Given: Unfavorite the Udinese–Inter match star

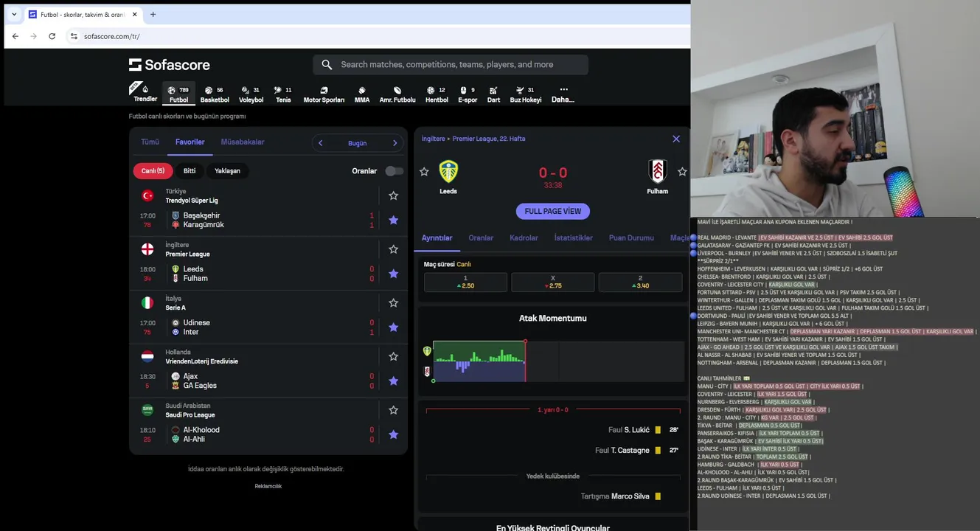Looking at the screenshot, I should (393, 327).
